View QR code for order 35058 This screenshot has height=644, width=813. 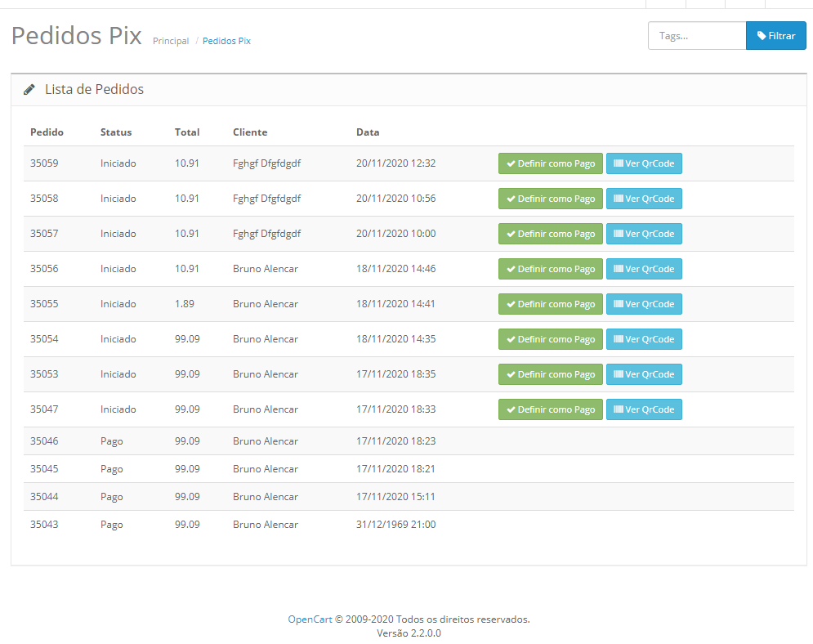643,199
